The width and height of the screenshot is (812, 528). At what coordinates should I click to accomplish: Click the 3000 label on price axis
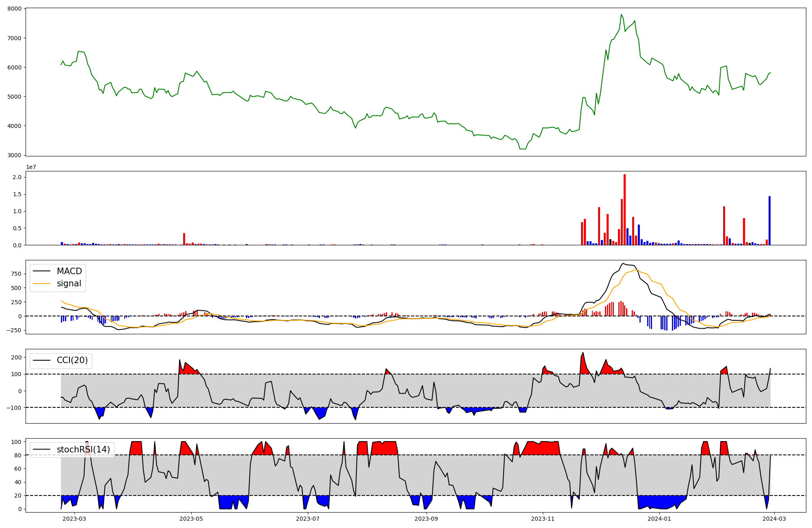coord(15,155)
